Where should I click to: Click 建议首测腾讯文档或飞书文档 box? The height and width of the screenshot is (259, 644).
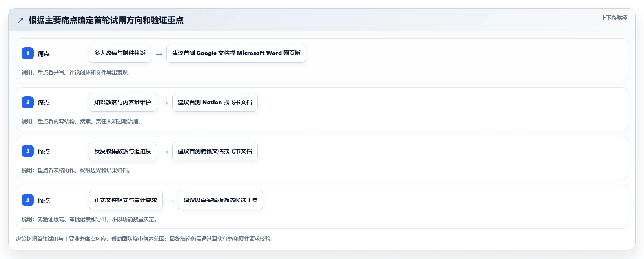pyautogui.click(x=215, y=151)
